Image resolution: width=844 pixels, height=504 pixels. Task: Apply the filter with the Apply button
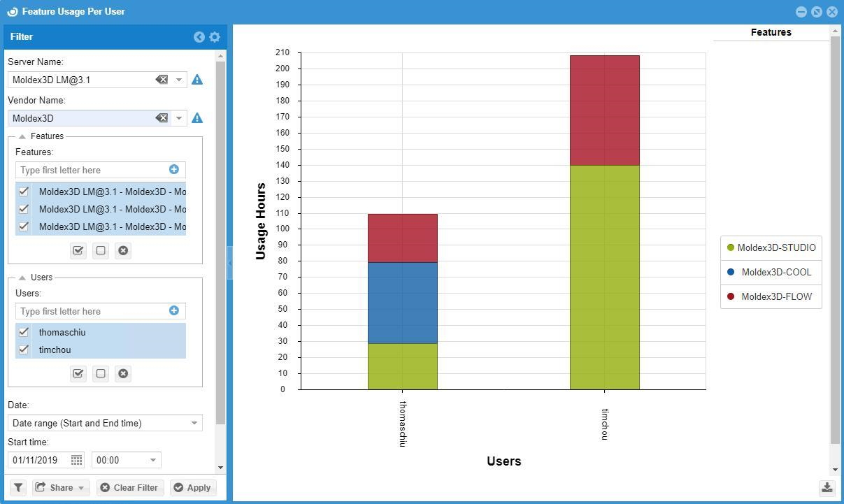193,487
